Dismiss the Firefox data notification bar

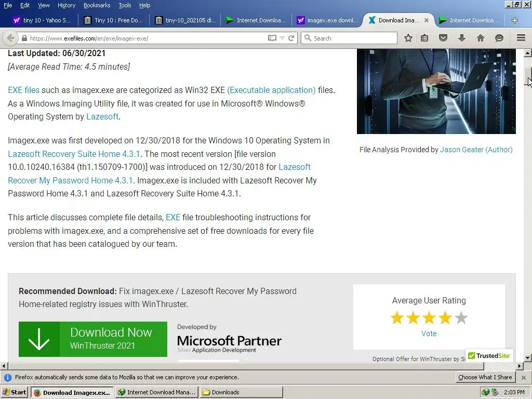(x=524, y=377)
